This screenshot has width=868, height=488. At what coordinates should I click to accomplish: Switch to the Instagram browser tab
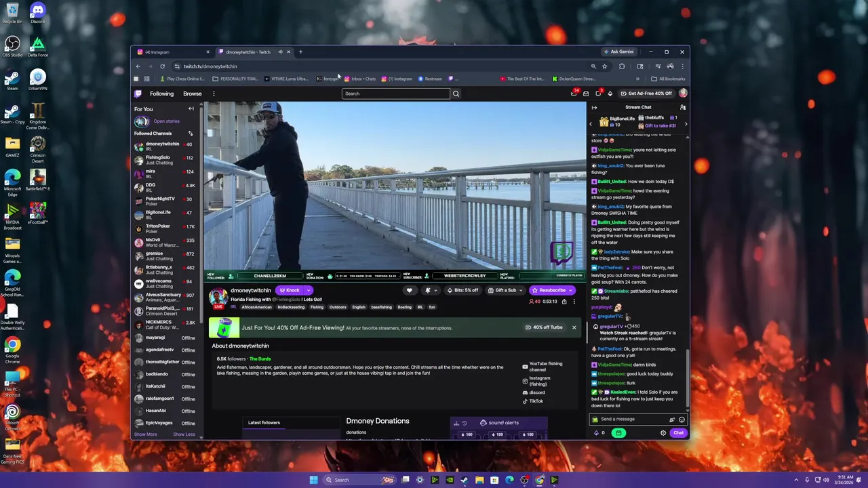(x=172, y=52)
